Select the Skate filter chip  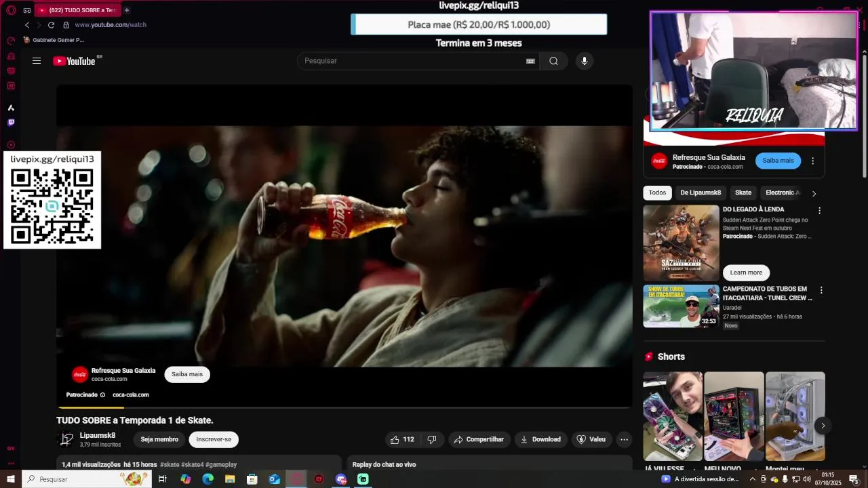point(743,192)
